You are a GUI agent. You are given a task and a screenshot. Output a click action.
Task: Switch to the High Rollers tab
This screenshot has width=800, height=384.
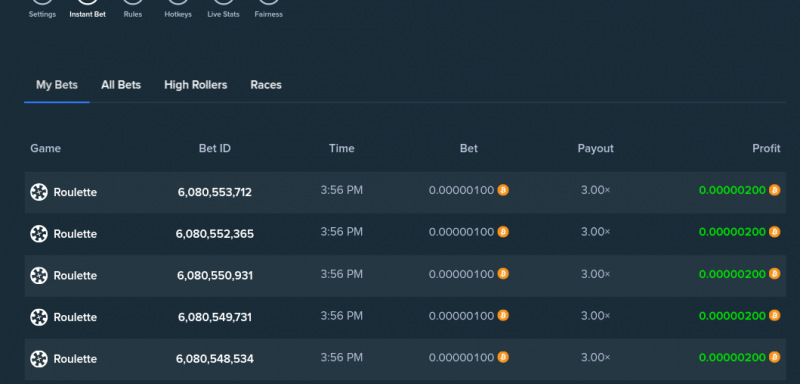click(x=195, y=85)
